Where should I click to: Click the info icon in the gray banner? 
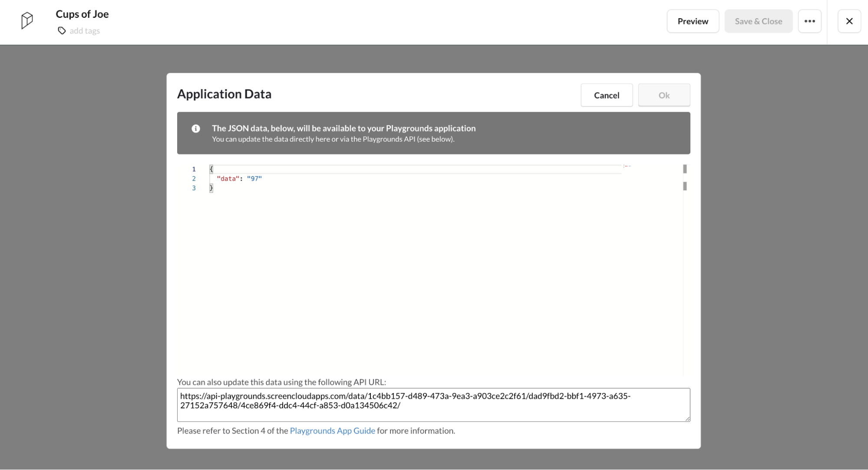[x=195, y=129]
